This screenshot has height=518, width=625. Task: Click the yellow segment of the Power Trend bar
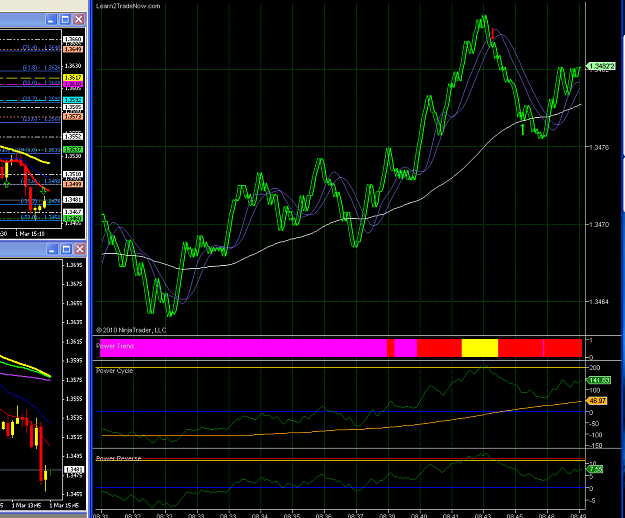coord(480,348)
